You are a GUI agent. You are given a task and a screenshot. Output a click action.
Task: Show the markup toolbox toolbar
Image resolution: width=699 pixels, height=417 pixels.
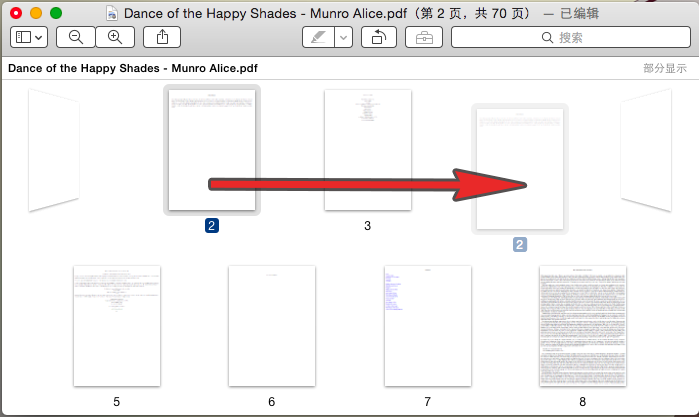(424, 37)
